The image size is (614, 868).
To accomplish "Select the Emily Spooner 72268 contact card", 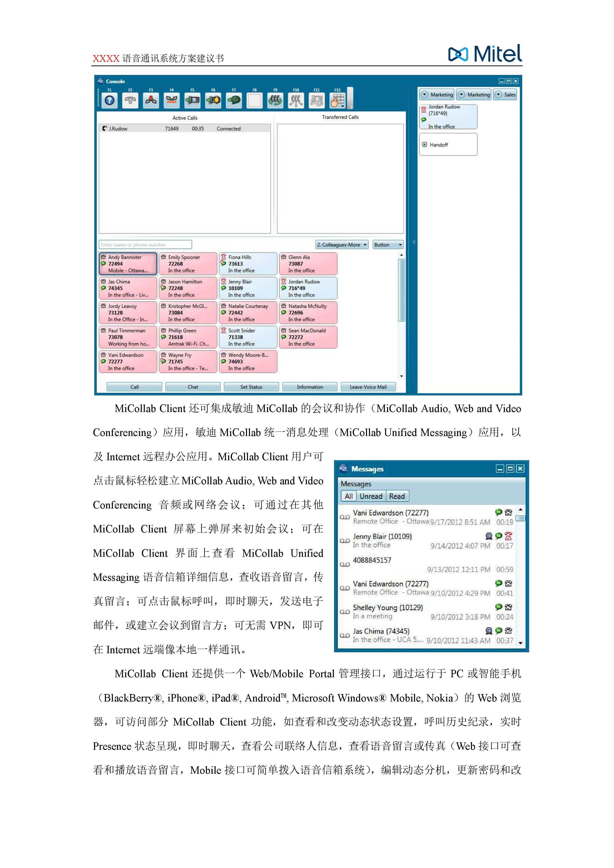I will (188, 264).
